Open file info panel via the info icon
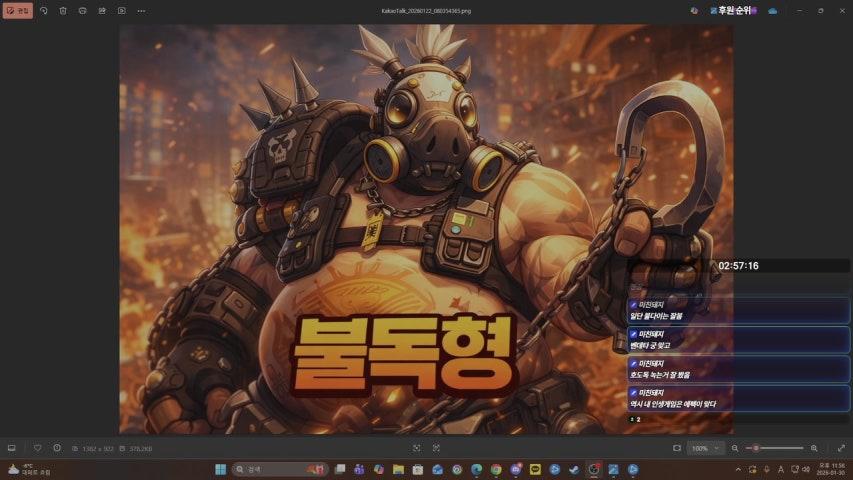The image size is (853, 480). pos(57,448)
